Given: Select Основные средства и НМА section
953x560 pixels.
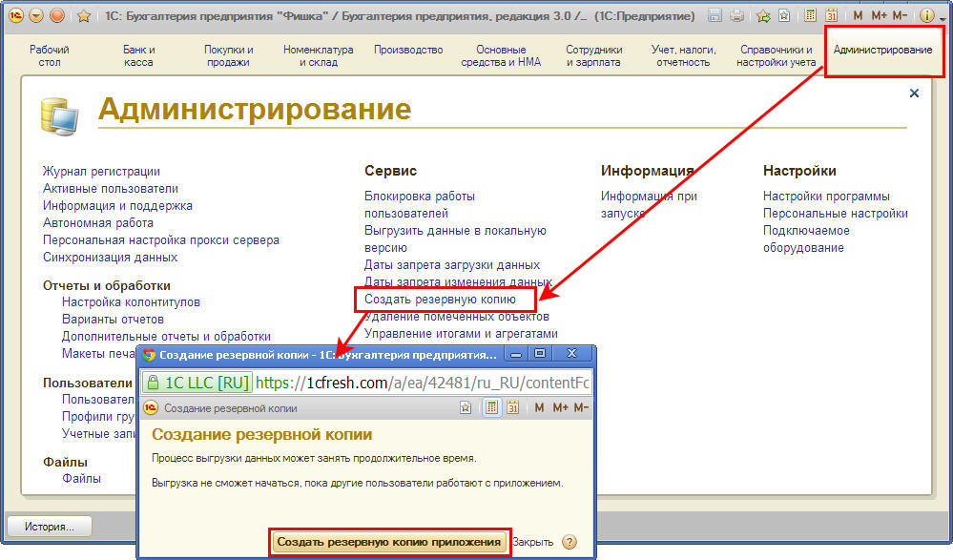Looking at the screenshot, I should tap(501, 55).
